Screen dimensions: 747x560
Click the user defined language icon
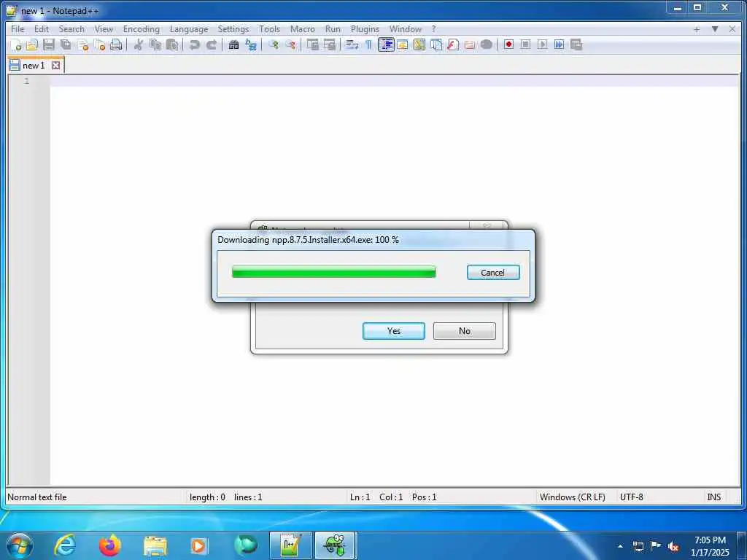(403, 44)
